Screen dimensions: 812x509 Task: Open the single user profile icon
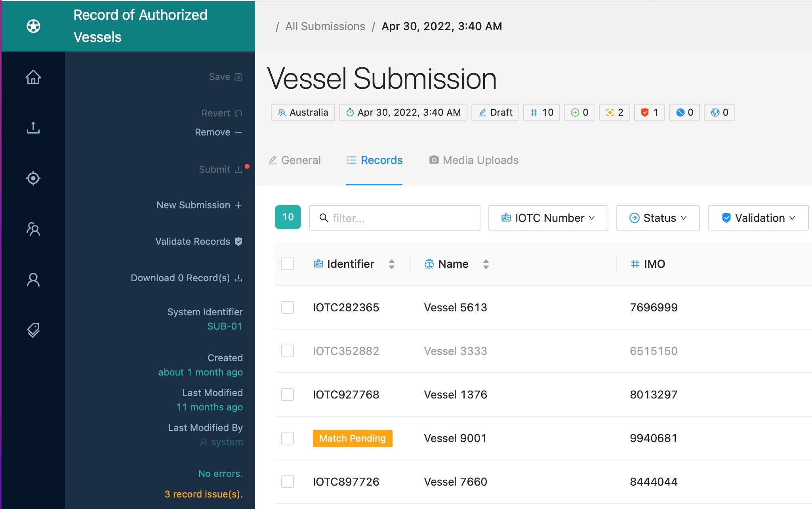point(33,280)
